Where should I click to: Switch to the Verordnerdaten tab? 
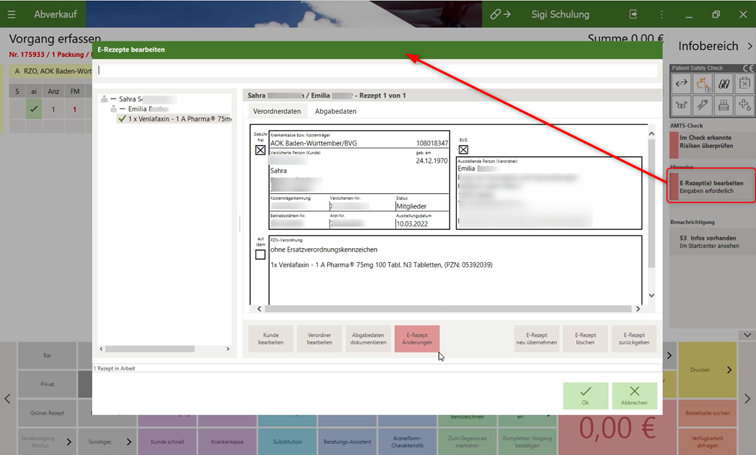click(277, 111)
